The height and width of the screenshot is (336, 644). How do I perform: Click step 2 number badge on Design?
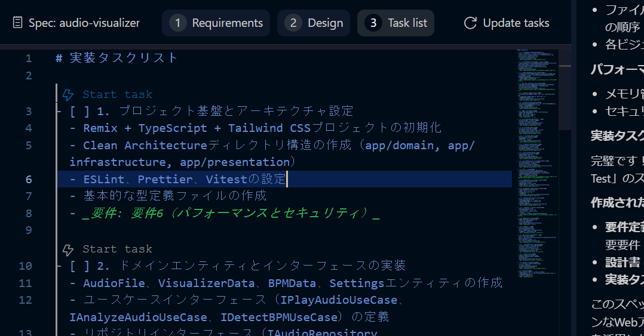pyautogui.click(x=293, y=23)
